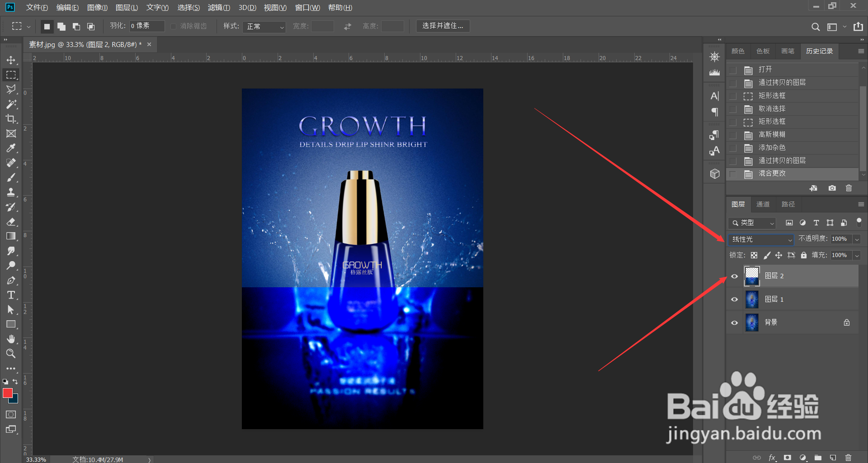Open the fill 填充 dropdown arrow
This screenshot has height=463, width=868.
857,255
